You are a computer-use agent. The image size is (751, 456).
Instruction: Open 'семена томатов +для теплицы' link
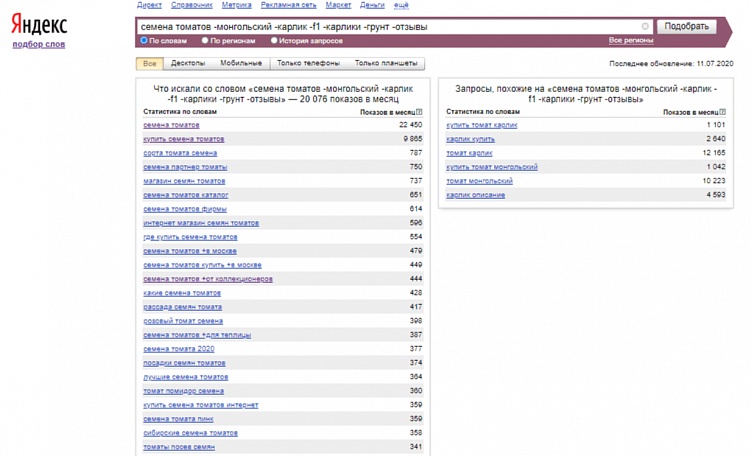pyautogui.click(x=197, y=335)
